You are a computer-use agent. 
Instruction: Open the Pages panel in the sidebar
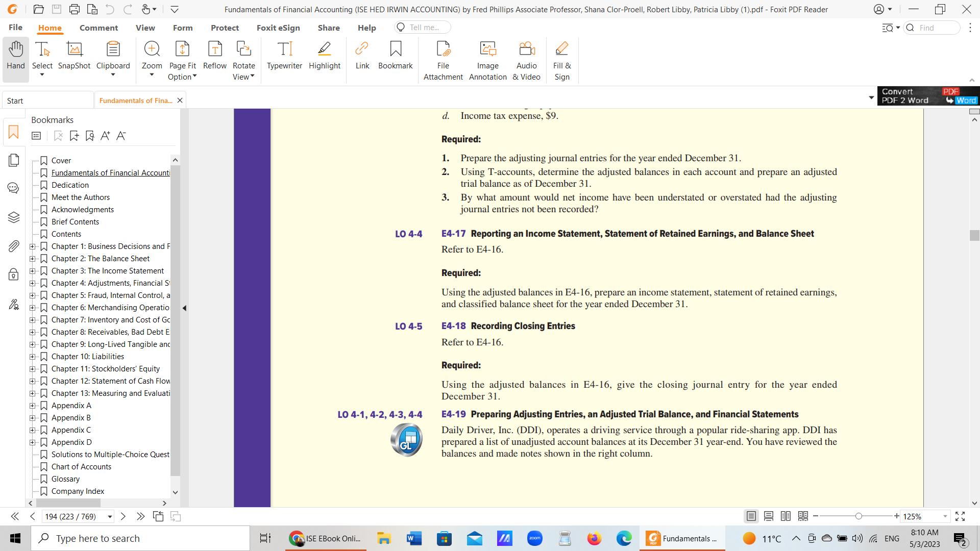click(13, 160)
